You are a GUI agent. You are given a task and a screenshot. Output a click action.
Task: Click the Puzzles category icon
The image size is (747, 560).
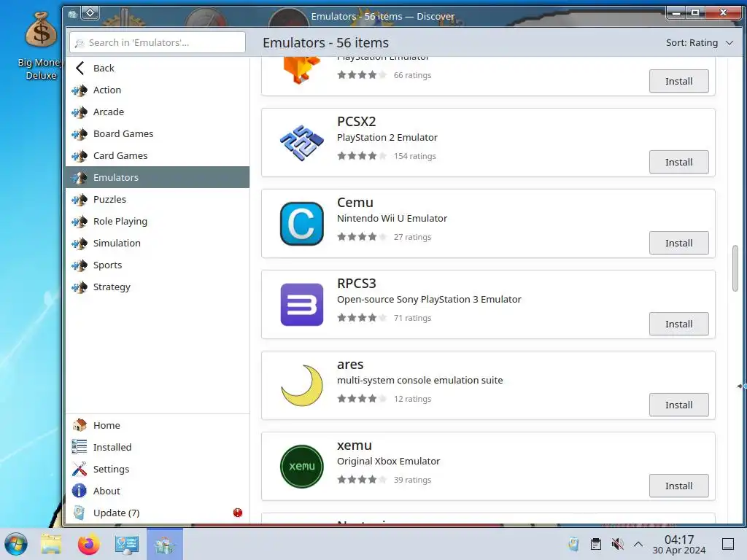tap(80, 200)
